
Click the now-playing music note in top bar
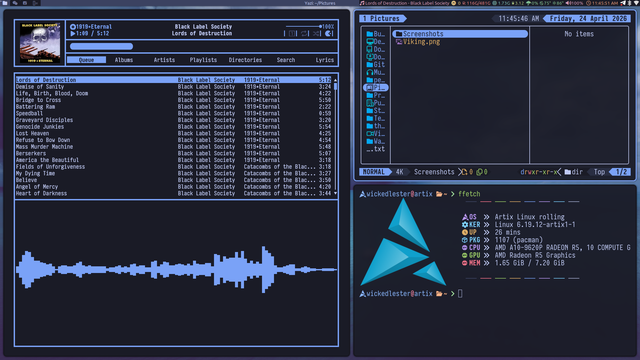click(x=362, y=3)
